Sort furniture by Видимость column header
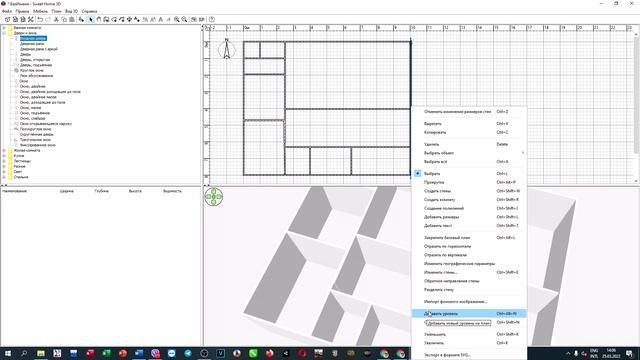 (172, 191)
